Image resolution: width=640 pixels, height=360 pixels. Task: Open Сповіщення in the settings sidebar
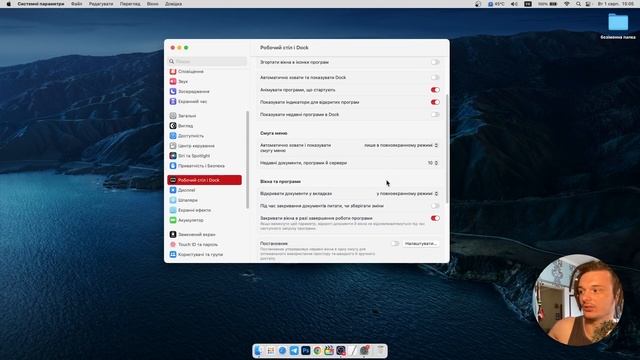coord(187,71)
